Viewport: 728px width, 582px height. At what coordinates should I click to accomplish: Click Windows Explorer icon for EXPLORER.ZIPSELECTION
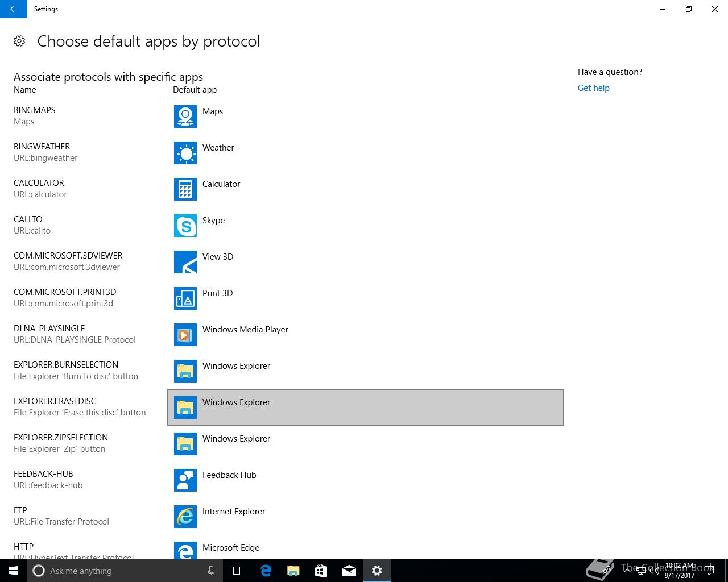(x=185, y=444)
